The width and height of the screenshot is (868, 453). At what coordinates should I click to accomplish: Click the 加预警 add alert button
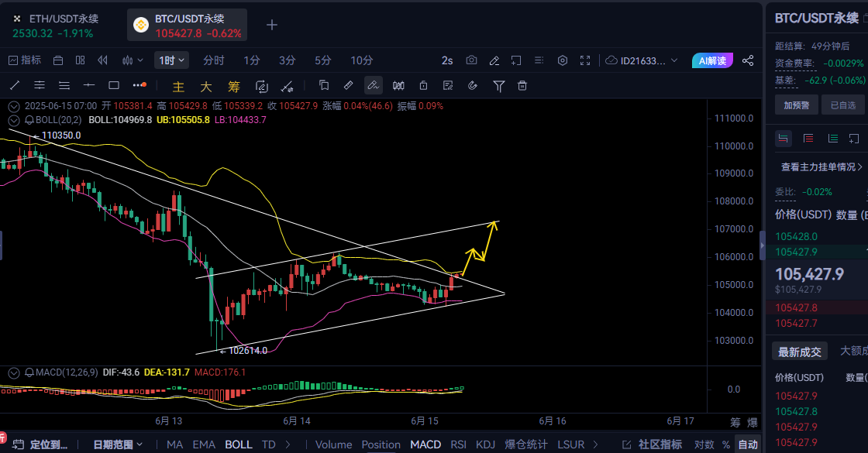point(797,105)
